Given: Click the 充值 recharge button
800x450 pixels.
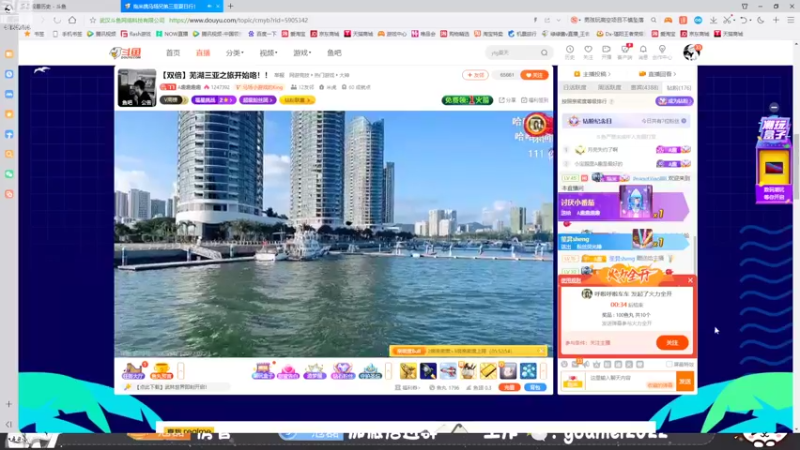Looking at the screenshot, I should tap(509, 388).
